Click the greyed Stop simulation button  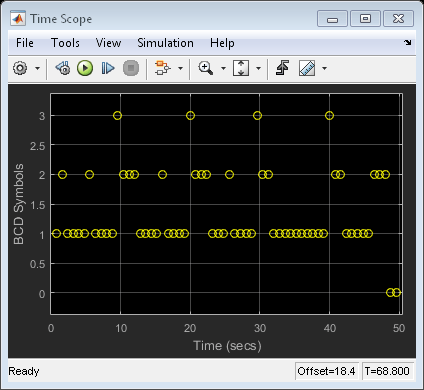tap(131, 68)
